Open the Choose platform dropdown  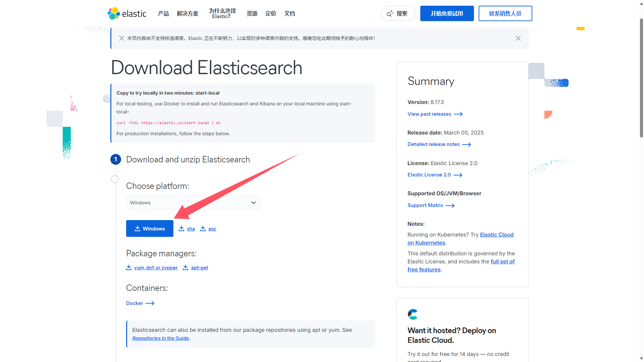[x=193, y=203]
